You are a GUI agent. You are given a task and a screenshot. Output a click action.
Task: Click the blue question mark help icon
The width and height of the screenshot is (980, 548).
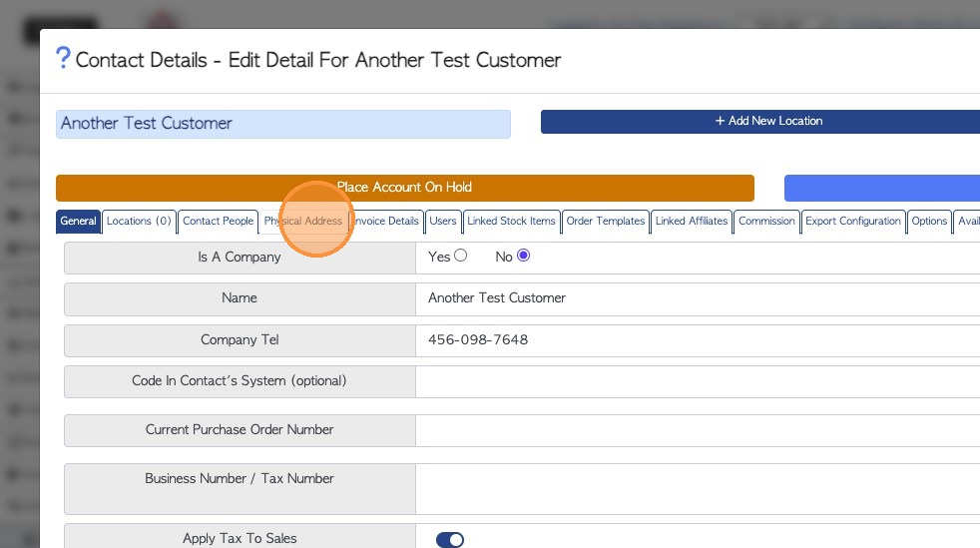pyautogui.click(x=63, y=58)
